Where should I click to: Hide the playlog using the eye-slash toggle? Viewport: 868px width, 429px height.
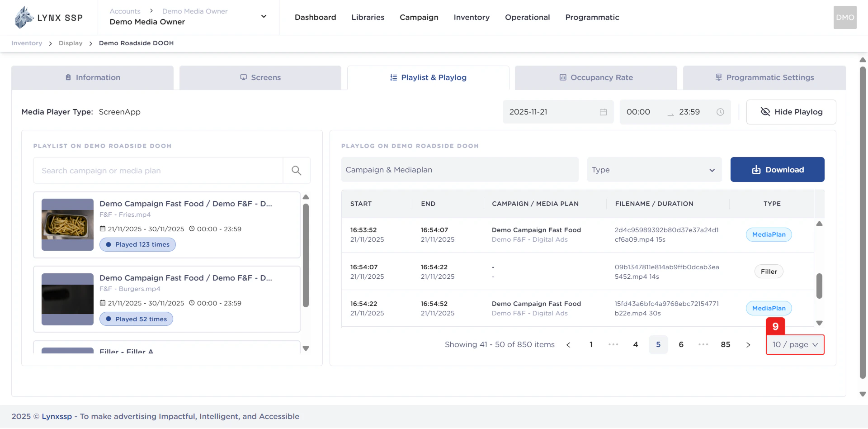pyautogui.click(x=765, y=112)
